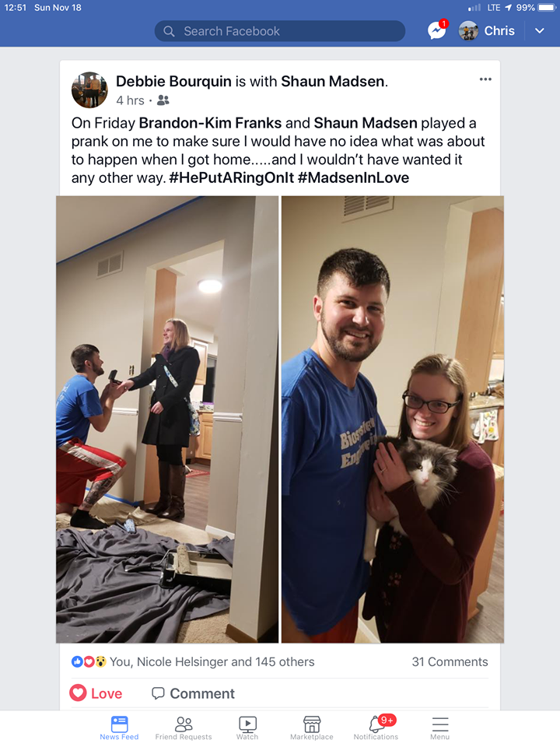Open Chris profile in the top bar

point(487,31)
